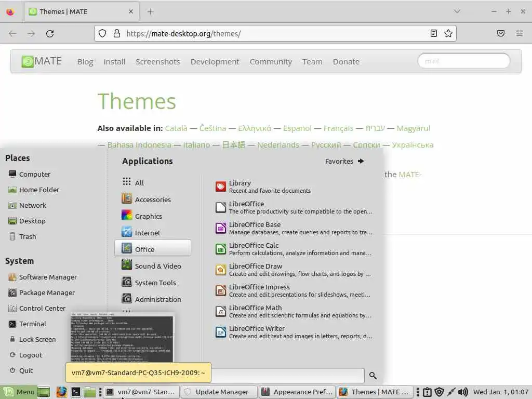
Task: Open Blog link on MATE site
Action: coord(85,62)
